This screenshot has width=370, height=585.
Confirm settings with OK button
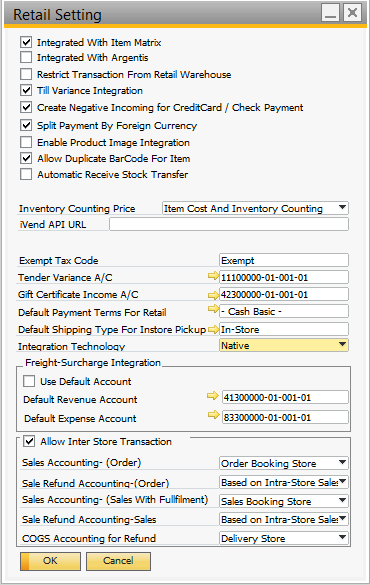(x=50, y=561)
